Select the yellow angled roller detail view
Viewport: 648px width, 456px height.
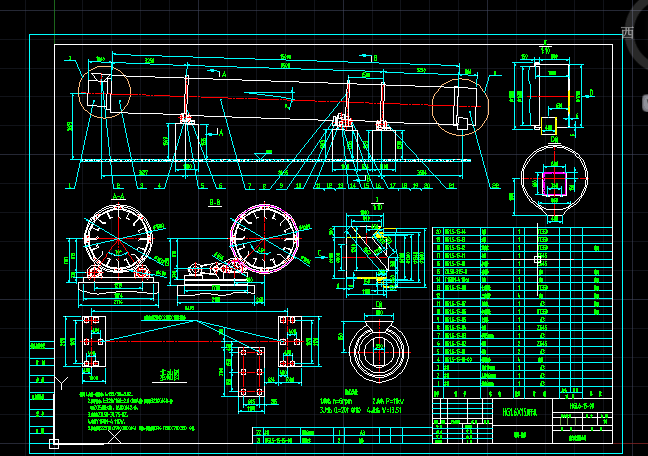click(x=372, y=246)
